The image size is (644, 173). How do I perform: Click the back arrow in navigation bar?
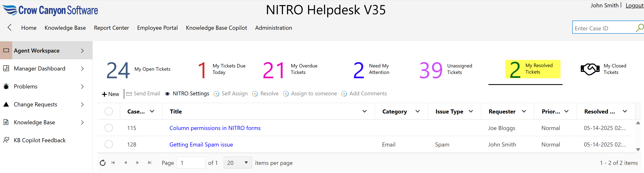pyautogui.click(x=10, y=28)
